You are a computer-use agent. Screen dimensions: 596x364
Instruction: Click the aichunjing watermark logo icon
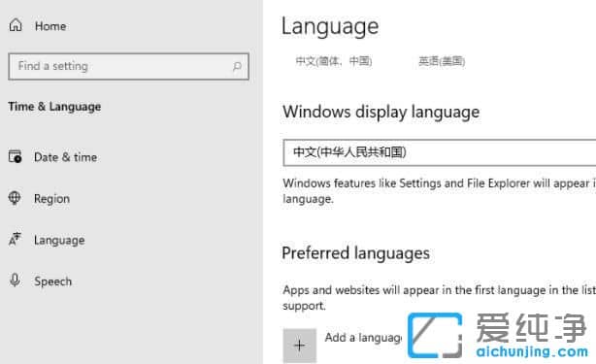[435, 335]
